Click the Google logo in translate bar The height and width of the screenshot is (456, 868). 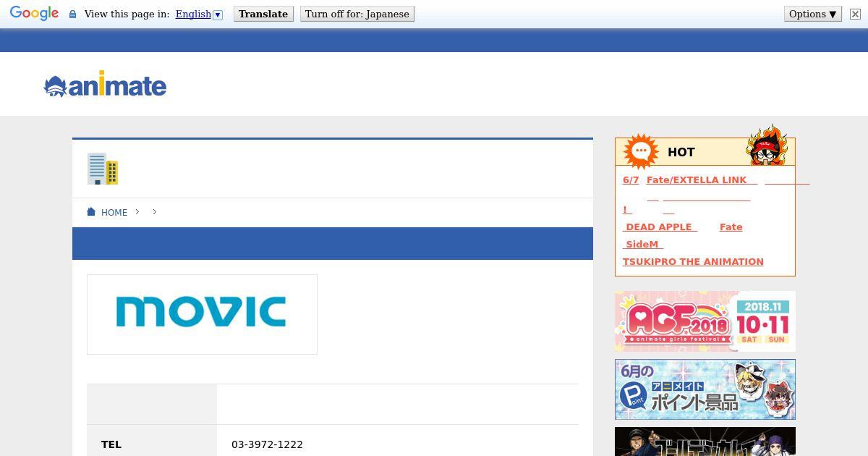[x=34, y=14]
